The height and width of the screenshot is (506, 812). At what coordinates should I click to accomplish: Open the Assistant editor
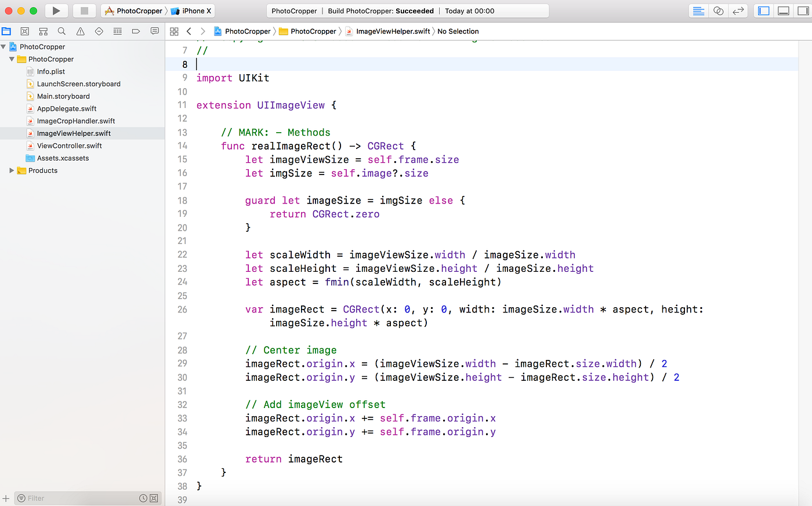coord(718,10)
